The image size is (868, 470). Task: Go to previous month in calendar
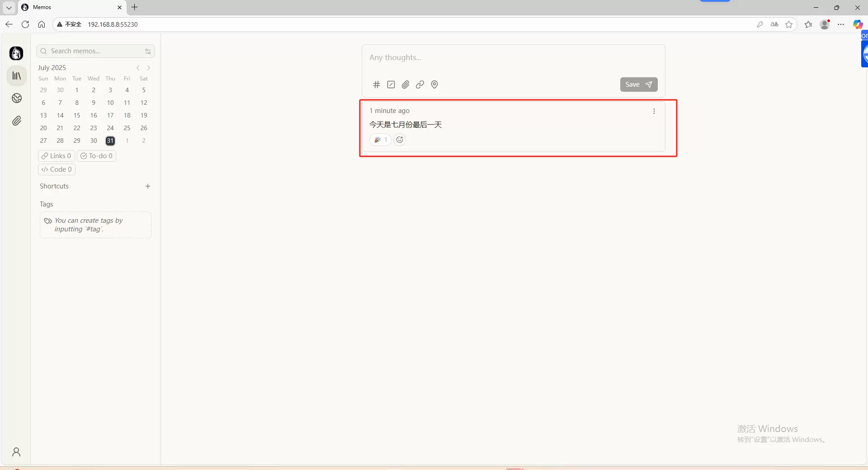138,68
